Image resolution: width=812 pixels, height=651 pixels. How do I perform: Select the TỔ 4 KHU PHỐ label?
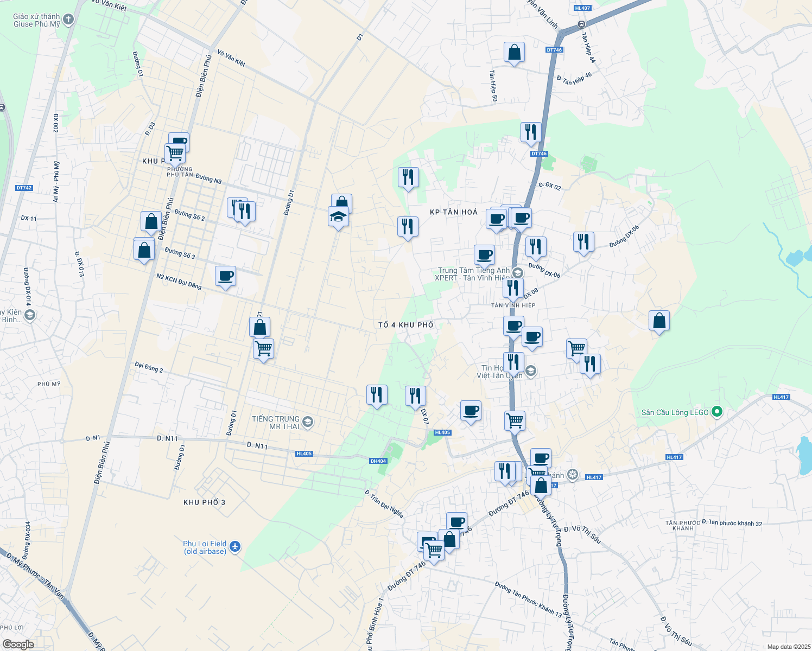[406, 325]
